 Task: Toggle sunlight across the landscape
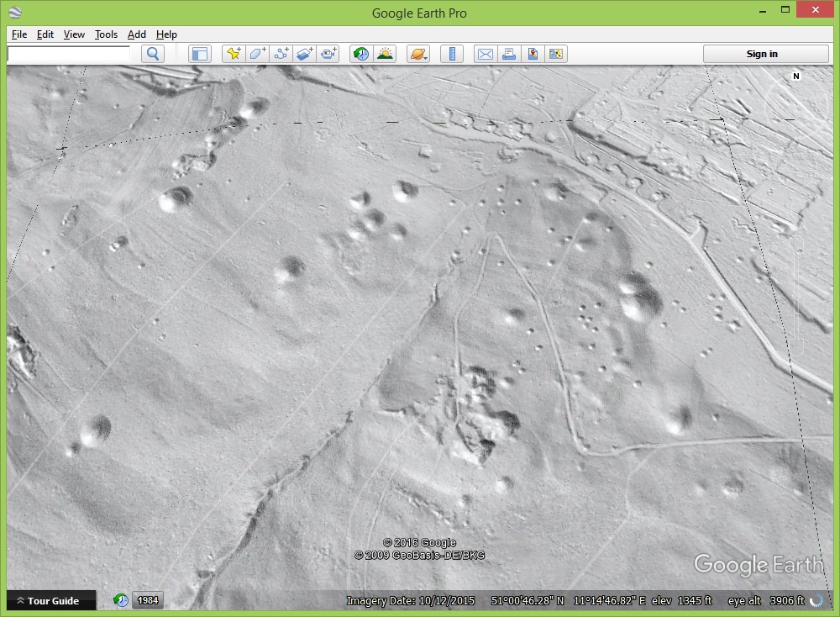coord(385,54)
